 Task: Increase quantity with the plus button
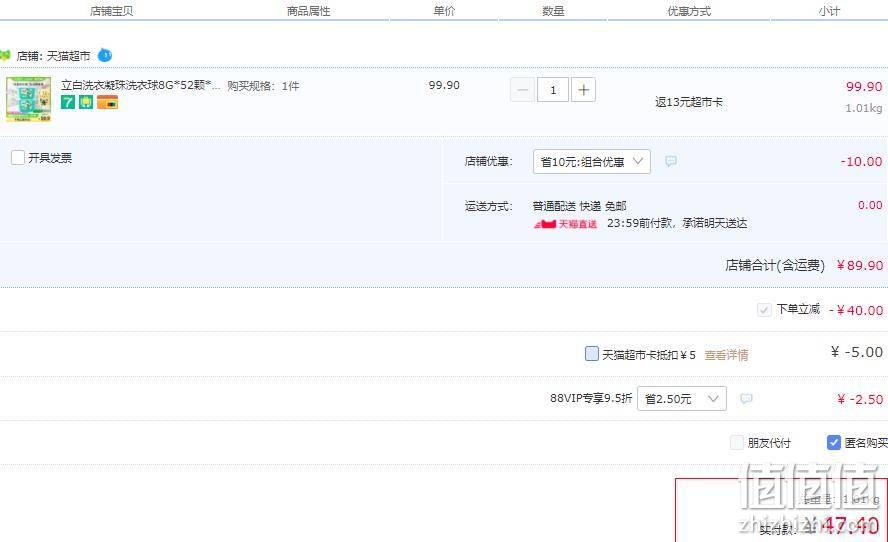[x=583, y=90]
